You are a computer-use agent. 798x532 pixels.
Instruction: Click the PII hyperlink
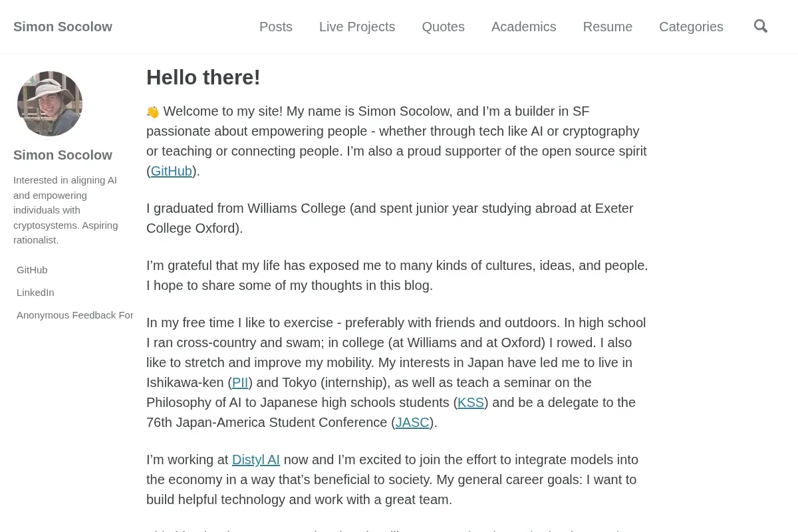pyautogui.click(x=240, y=382)
